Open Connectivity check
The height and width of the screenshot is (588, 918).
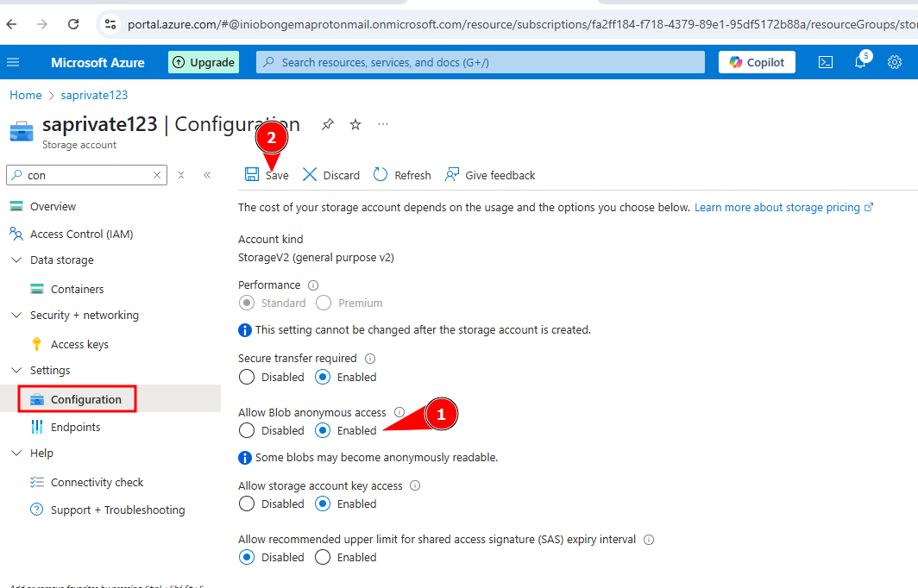[x=97, y=482]
